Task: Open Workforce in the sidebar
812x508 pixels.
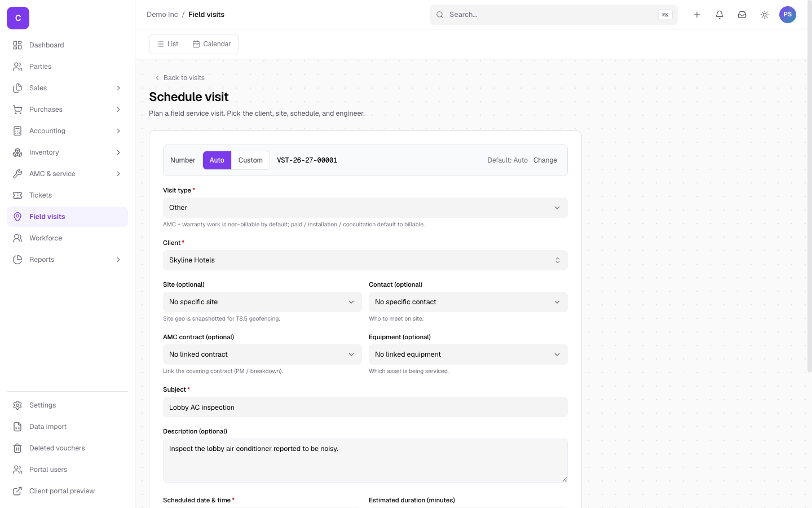Action: (67, 238)
